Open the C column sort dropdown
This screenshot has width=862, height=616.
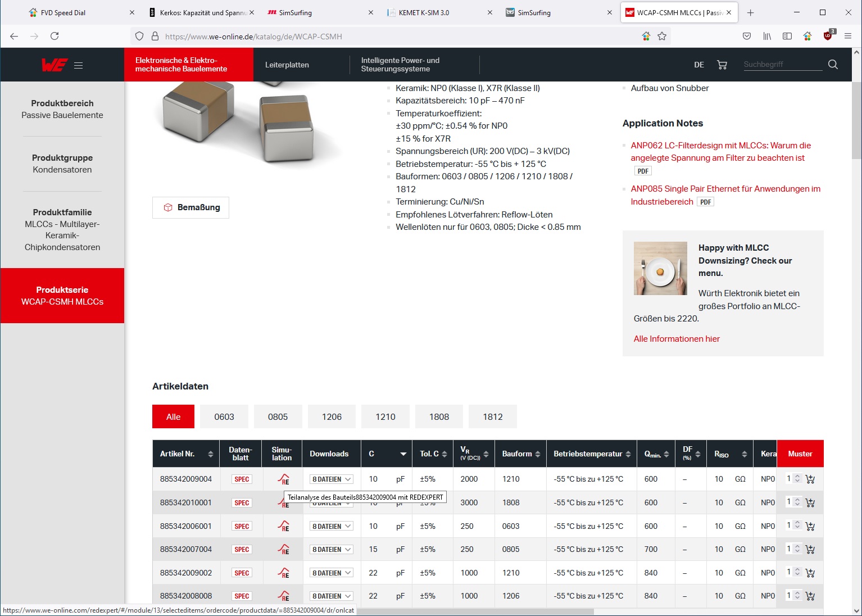point(403,454)
